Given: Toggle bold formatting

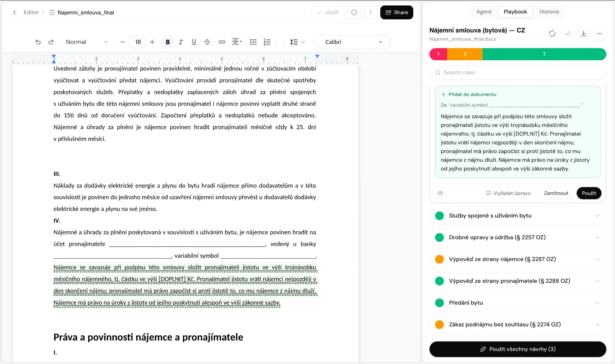Looking at the screenshot, I should coord(168,42).
